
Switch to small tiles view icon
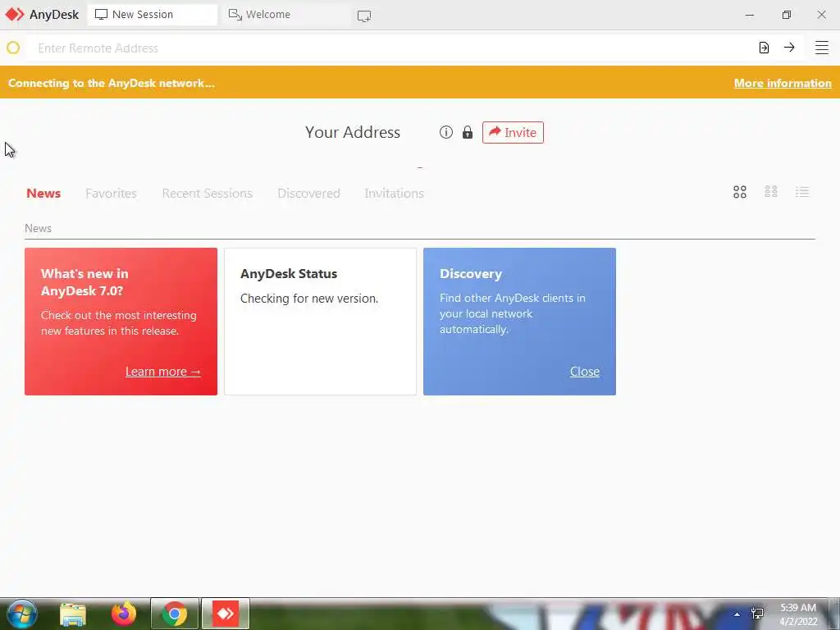coord(771,192)
